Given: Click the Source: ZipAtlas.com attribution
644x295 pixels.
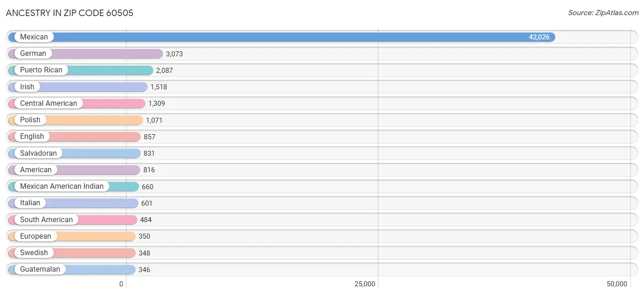Looking at the screenshot, I should tap(603, 13).
